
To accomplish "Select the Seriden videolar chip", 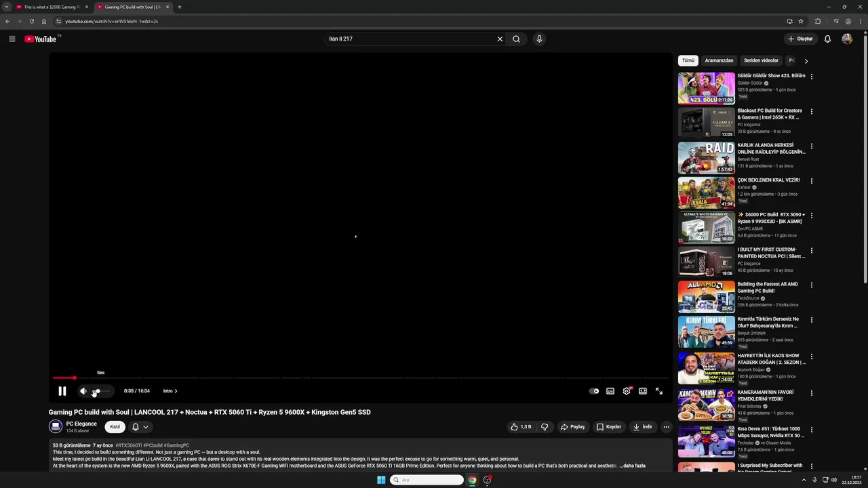I will pos(761,60).
